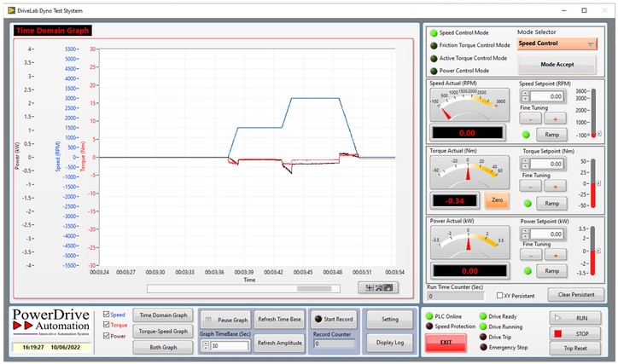
Task: Click the Speed Setpoint value field
Action: pos(546,96)
